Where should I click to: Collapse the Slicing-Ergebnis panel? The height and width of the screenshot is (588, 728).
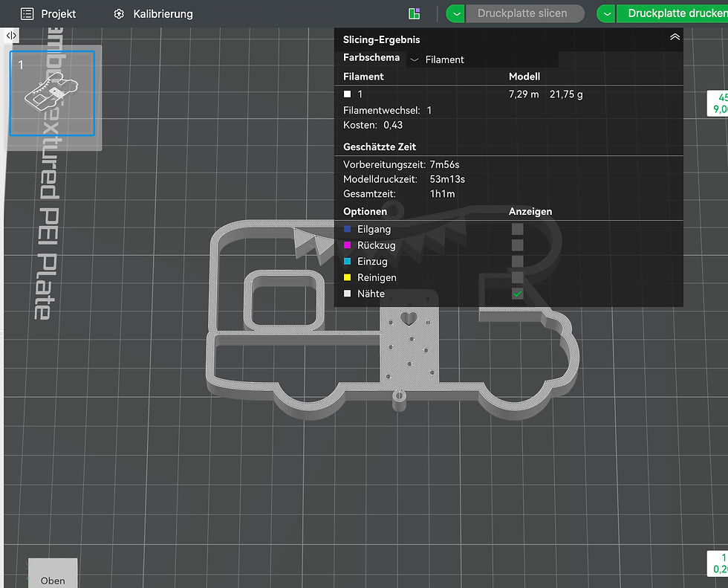tap(675, 37)
